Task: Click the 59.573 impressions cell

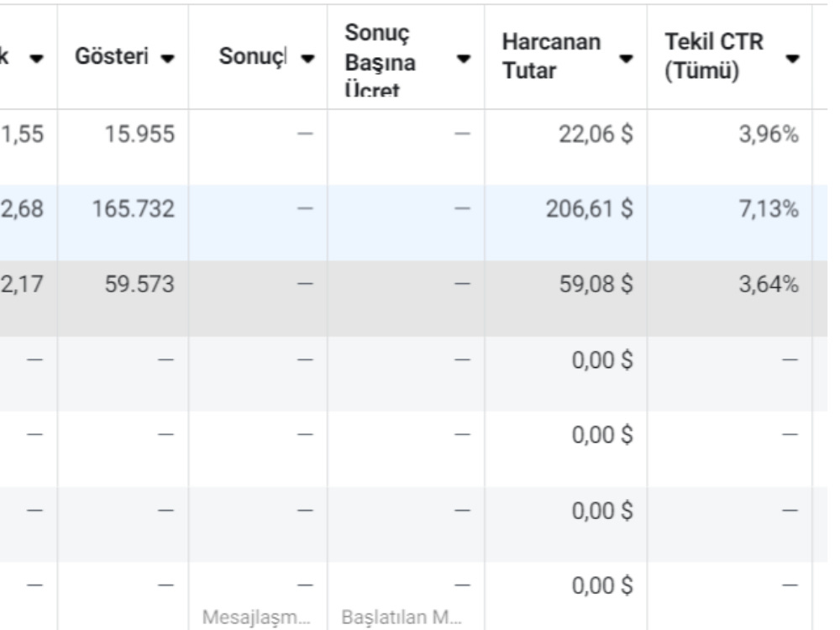Action: [139, 284]
